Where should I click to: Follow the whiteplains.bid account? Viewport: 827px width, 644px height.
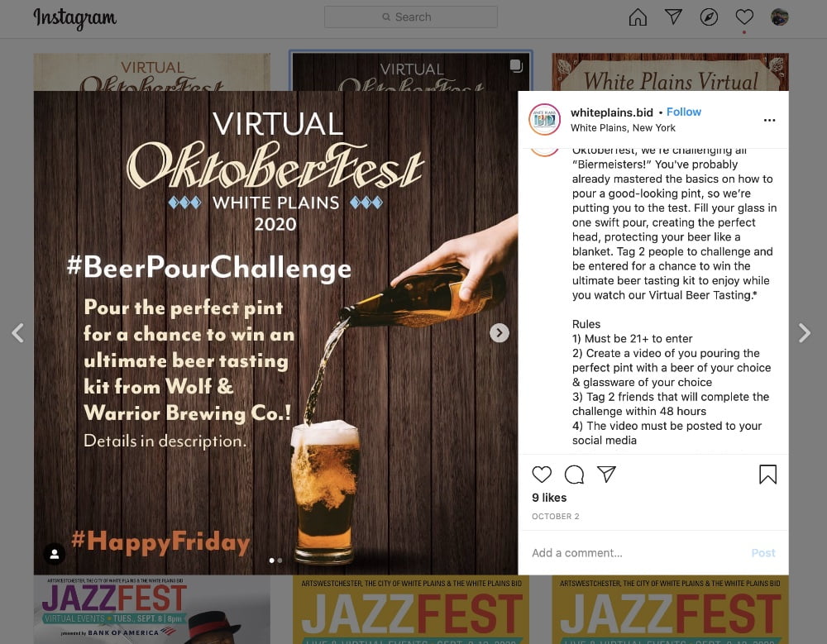pyautogui.click(x=684, y=112)
